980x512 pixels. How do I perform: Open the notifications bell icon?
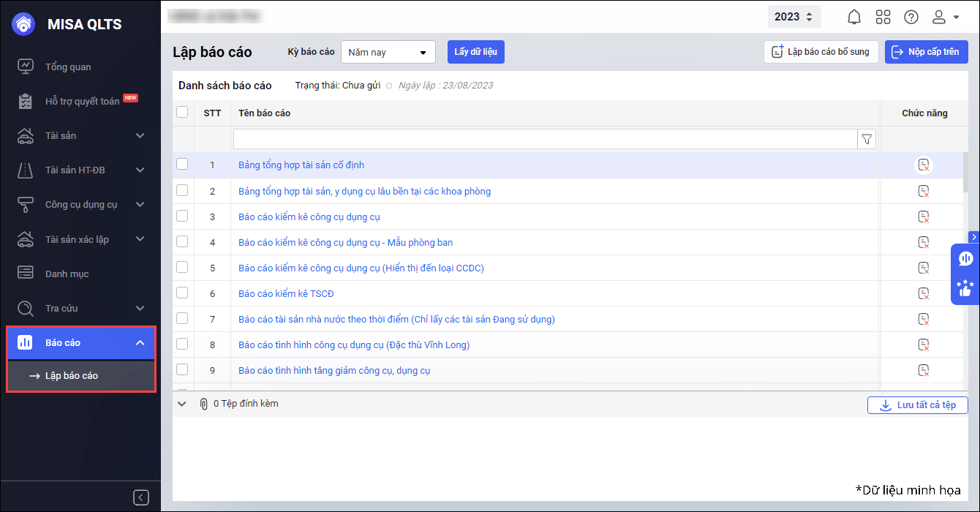853,17
